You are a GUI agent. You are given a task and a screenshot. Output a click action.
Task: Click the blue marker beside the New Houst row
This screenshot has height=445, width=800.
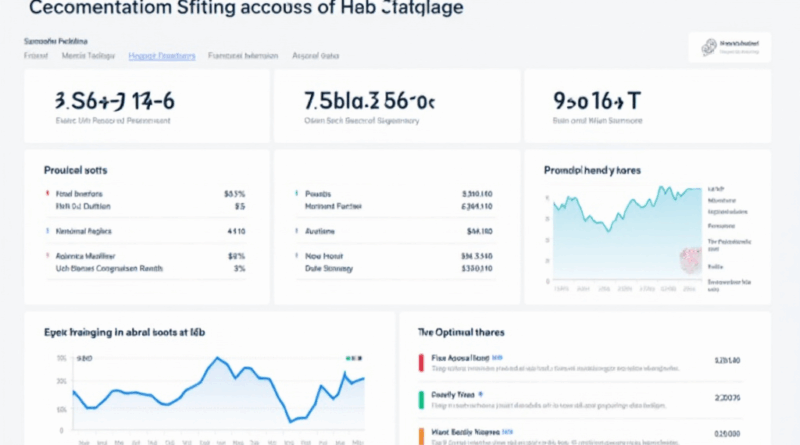click(295, 255)
